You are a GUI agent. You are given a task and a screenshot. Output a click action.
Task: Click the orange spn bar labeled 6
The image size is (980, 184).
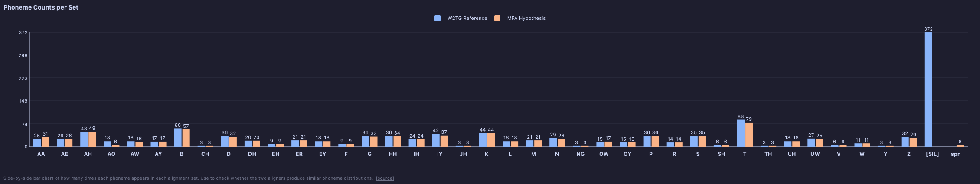pos(960,146)
